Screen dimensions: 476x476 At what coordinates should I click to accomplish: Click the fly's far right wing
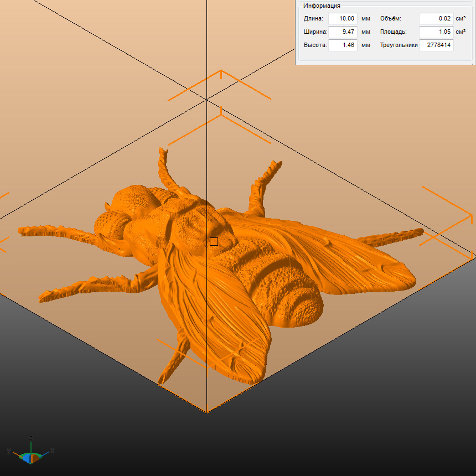pyautogui.click(x=343, y=255)
